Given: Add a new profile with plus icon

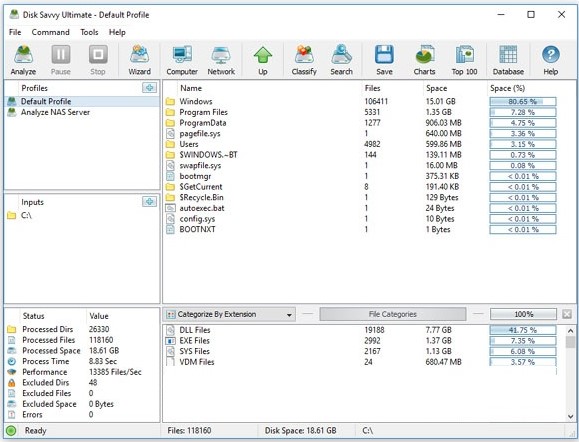Looking at the screenshot, I should coord(150,88).
